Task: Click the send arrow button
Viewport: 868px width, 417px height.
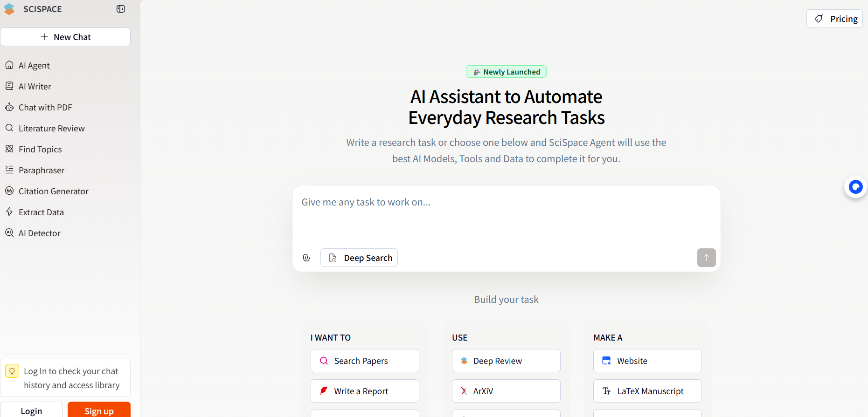Action: (x=706, y=258)
